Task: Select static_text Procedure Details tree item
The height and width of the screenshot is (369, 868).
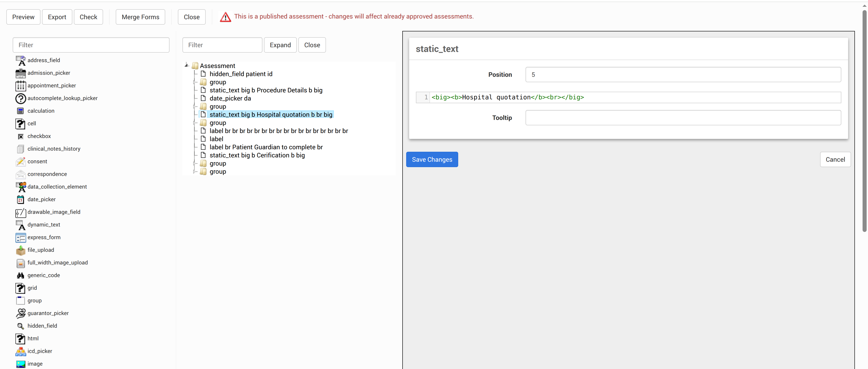Action: [266, 90]
